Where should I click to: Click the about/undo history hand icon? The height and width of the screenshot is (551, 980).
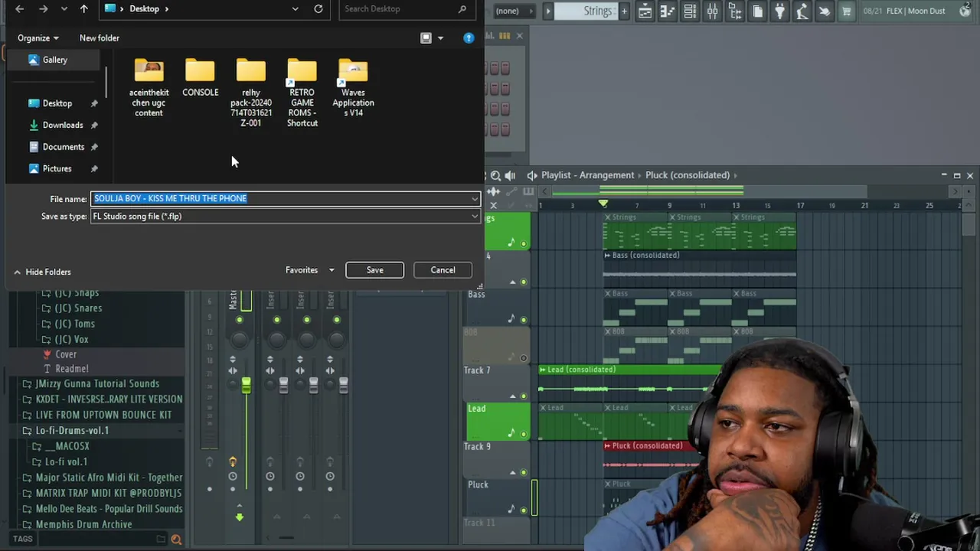tap(824, 11)
